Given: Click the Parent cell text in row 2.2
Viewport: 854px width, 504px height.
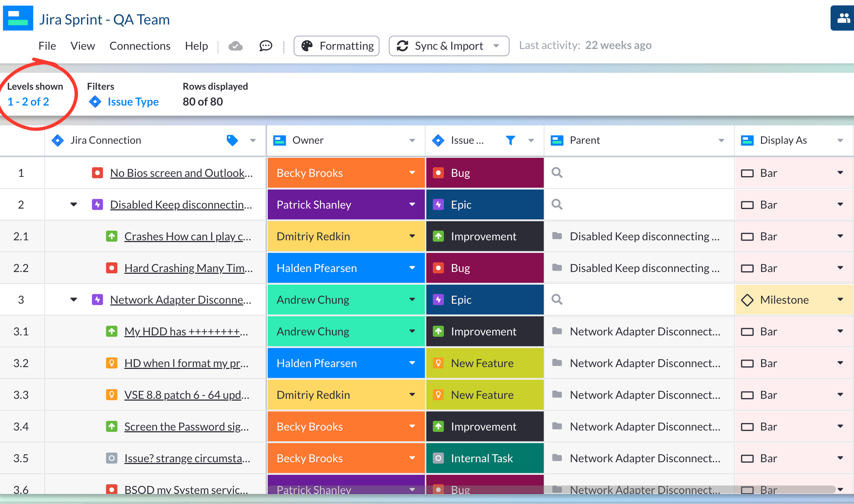Looking at the screenshot, I should (644, 268).
